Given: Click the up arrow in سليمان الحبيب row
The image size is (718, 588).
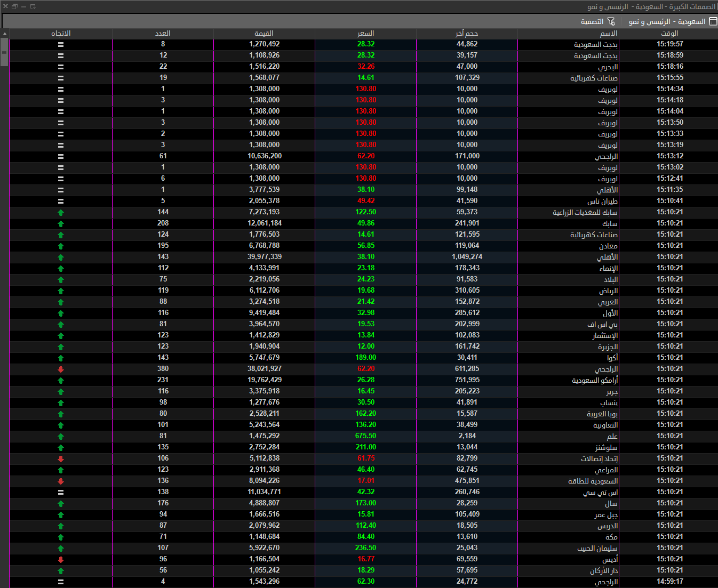Looking at the screenshot, I should (61, 548).
